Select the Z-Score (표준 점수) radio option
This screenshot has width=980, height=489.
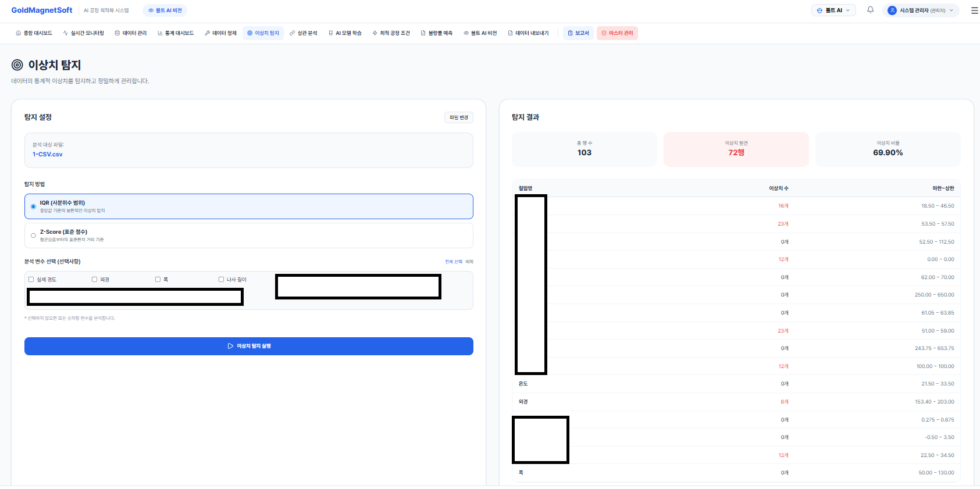(33, 235)
